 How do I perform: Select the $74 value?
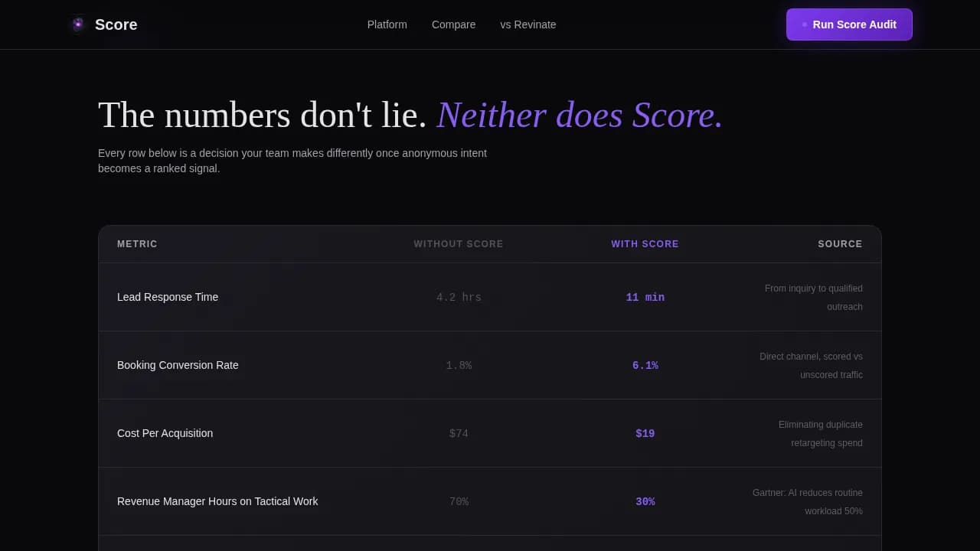click(459, 434)
